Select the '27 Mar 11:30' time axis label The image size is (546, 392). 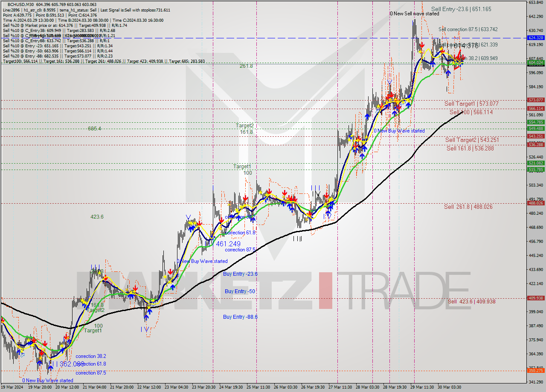[340, 387]
